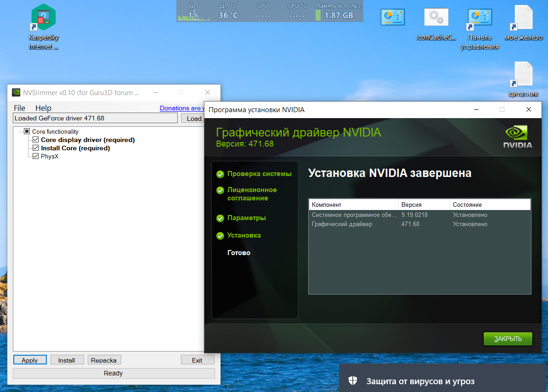This screenshot has width=548, height=392.
Task: Click Проверка системы step label
Action: click(260, 174)
